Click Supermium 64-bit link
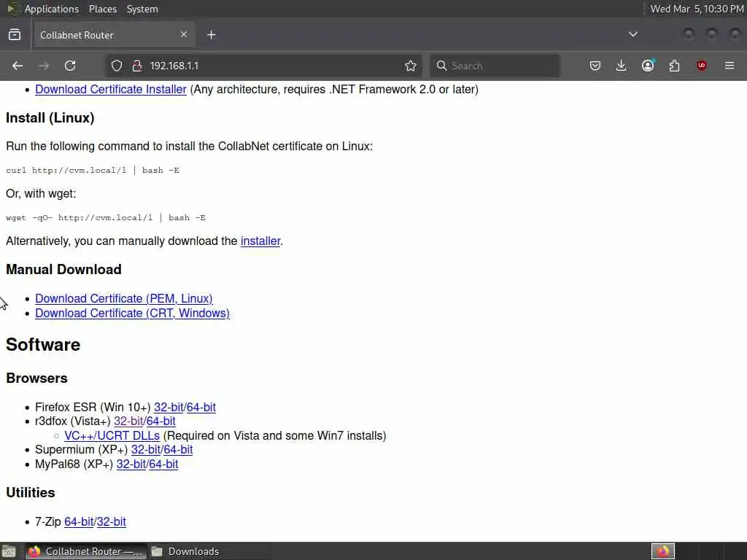 coord(178,449)
